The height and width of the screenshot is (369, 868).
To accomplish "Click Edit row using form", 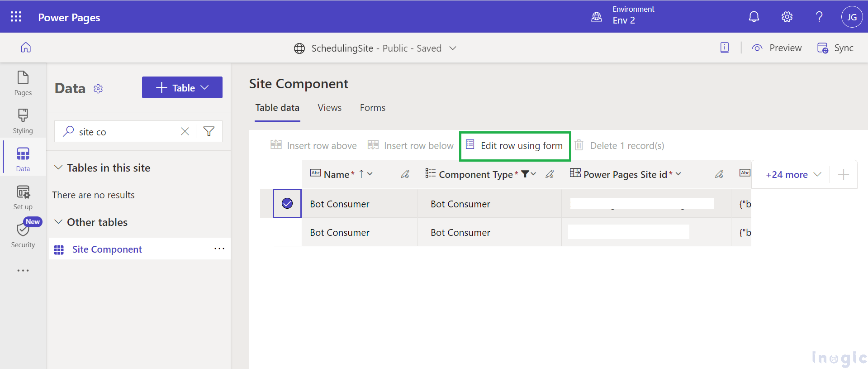I will [515, 146].
